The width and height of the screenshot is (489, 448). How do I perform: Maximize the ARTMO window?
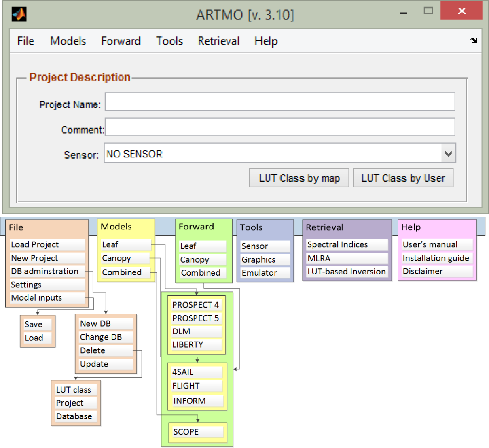(428, 11)
